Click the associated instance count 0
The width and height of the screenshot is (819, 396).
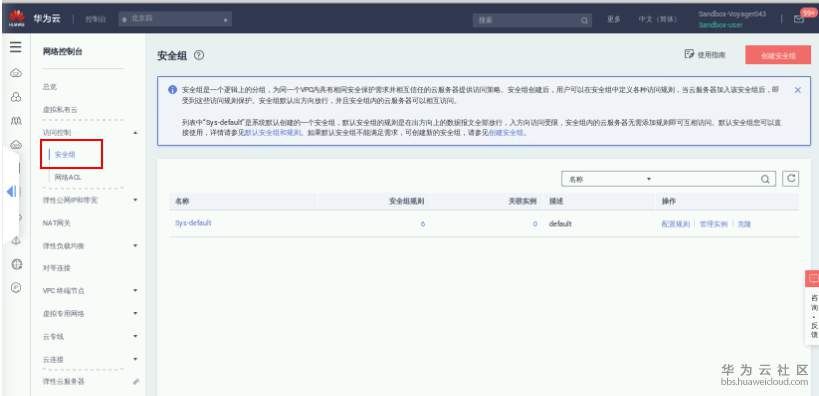click(x=535, y=224)
